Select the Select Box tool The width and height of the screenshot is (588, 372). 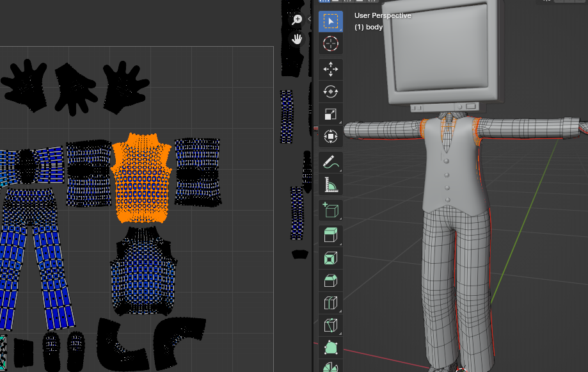330,21
